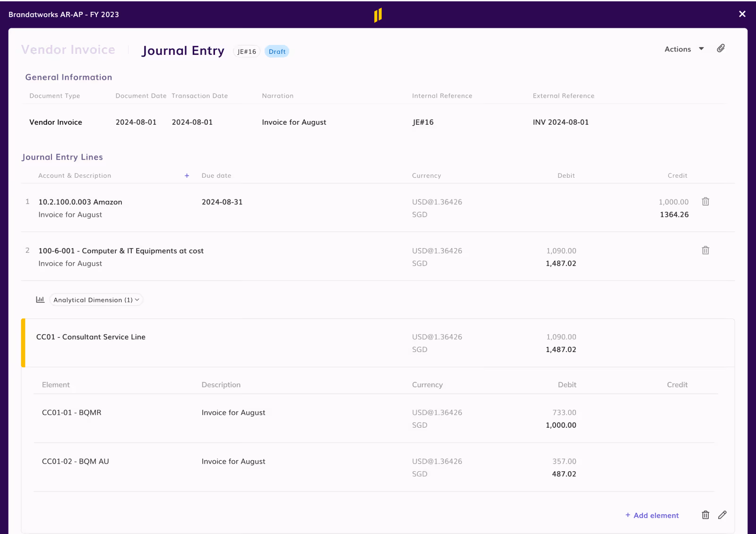756x534 pixels.
Task: Click the analytical dimension chart icon
Action: 40,300
